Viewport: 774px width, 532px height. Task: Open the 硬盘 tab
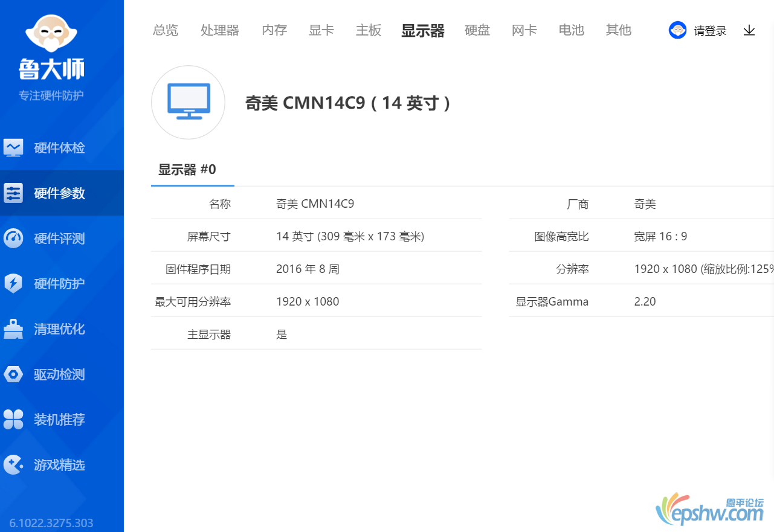[x=477, y=30]
